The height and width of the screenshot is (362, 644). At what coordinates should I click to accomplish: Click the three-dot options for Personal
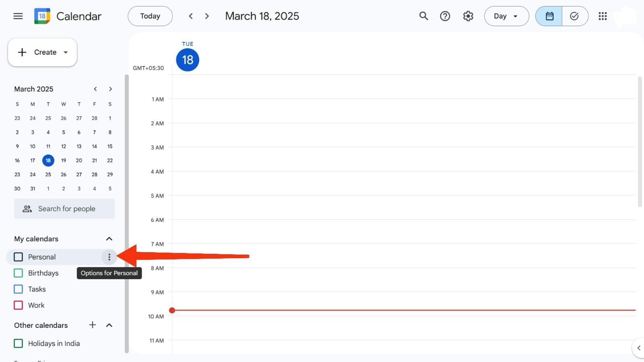pyautogui.click(x=109, y=257)
